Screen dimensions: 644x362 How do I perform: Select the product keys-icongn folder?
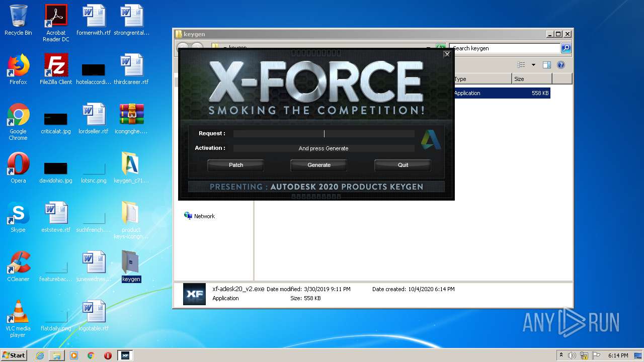[x=131, y=220]
